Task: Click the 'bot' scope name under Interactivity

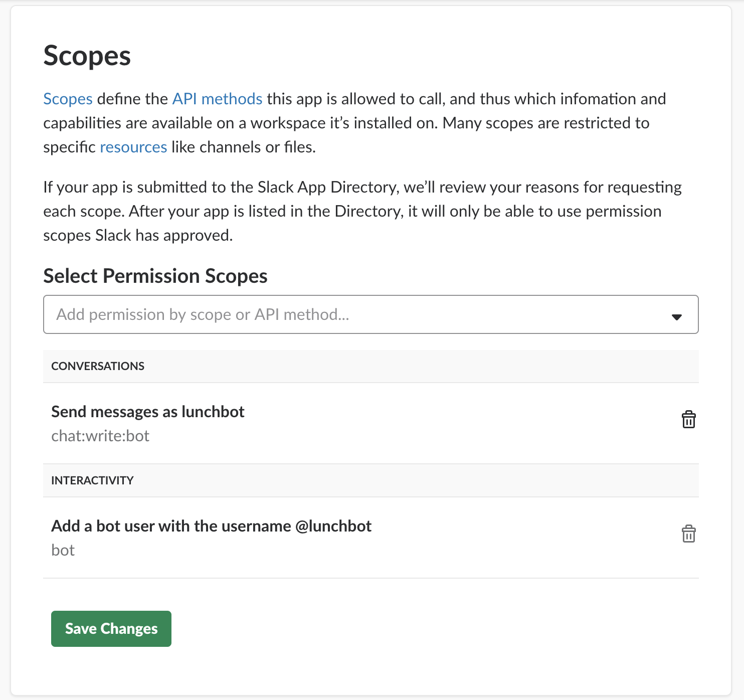Action: coord(63,550)
